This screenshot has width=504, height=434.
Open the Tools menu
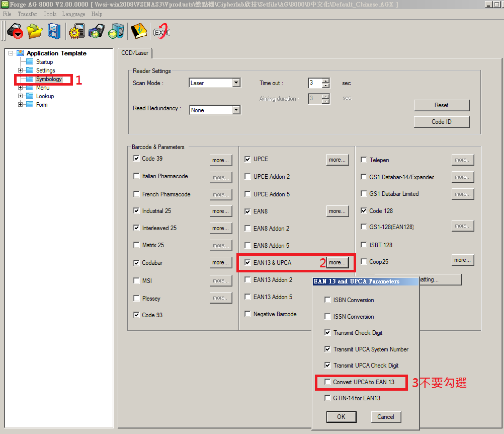click(x=50, y=14)
